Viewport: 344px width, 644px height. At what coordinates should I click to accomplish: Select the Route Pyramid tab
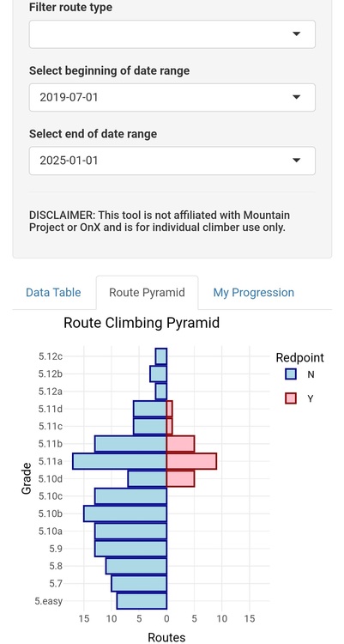pos(147,293)
